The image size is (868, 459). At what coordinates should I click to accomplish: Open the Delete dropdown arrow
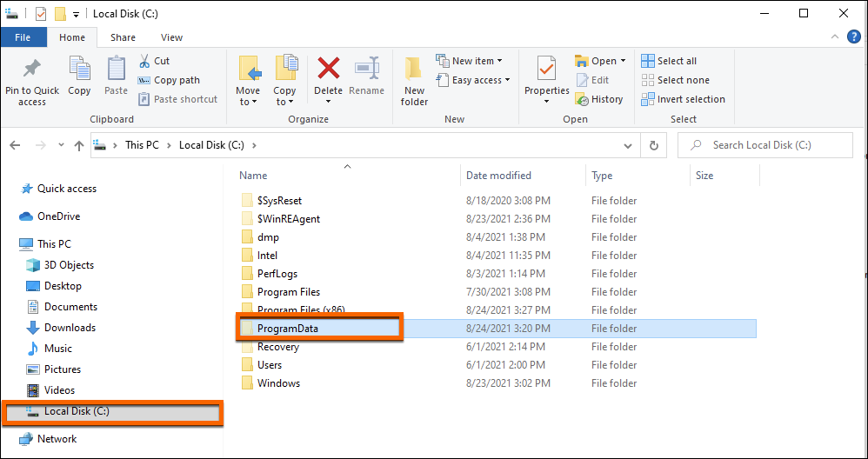coord(328,101)
